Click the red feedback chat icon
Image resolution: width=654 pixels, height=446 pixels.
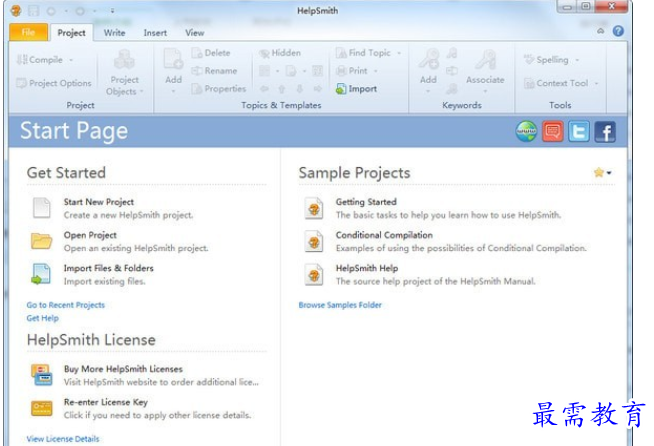click(553, 131)
